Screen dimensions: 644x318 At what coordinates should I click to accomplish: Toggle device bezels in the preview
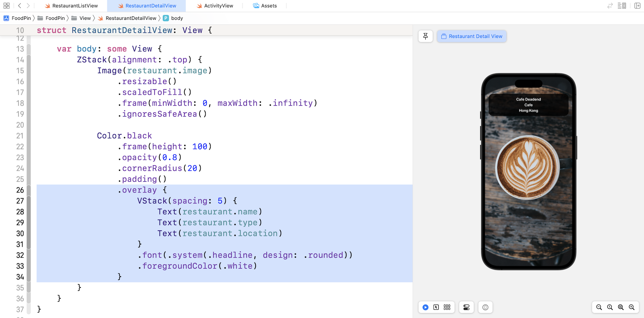[485, 307]
